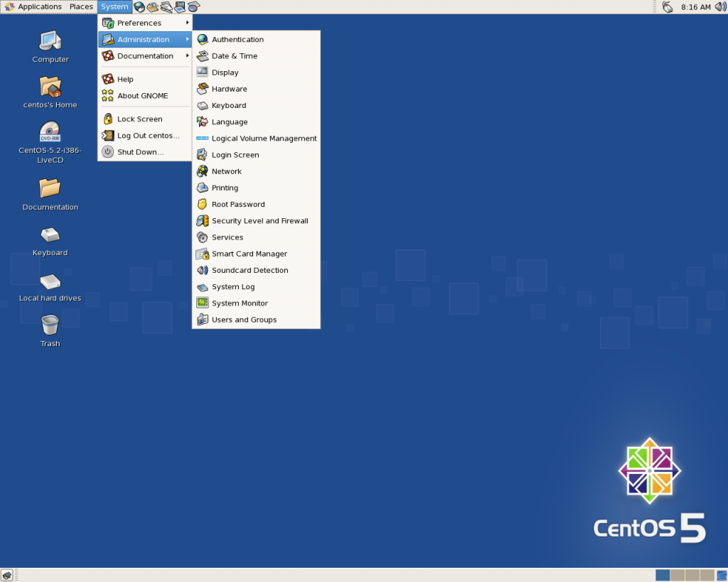This screenshot has width=728, height=582.
Task: Click Shut Down in the System menu
Action: [x=139, y=151]
